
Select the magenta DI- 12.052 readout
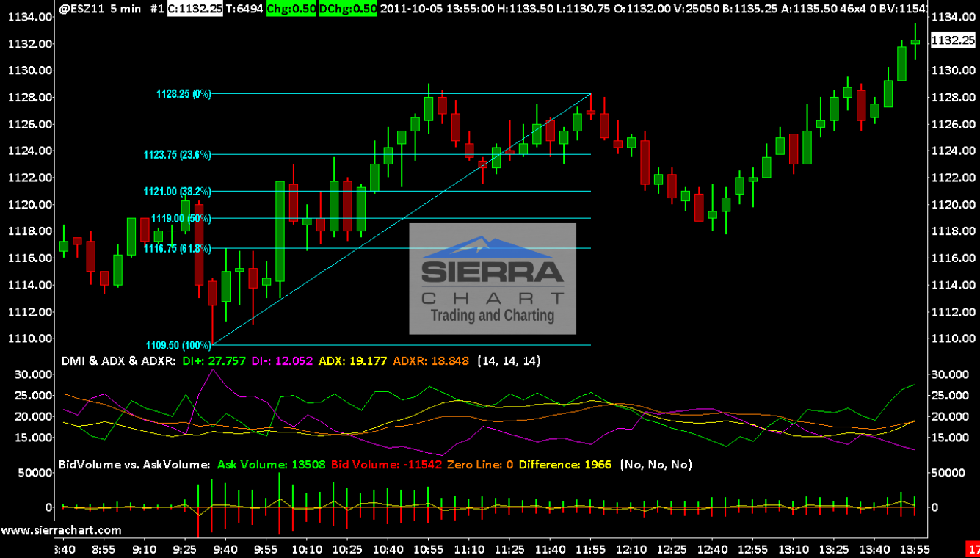tap(283, 361)
